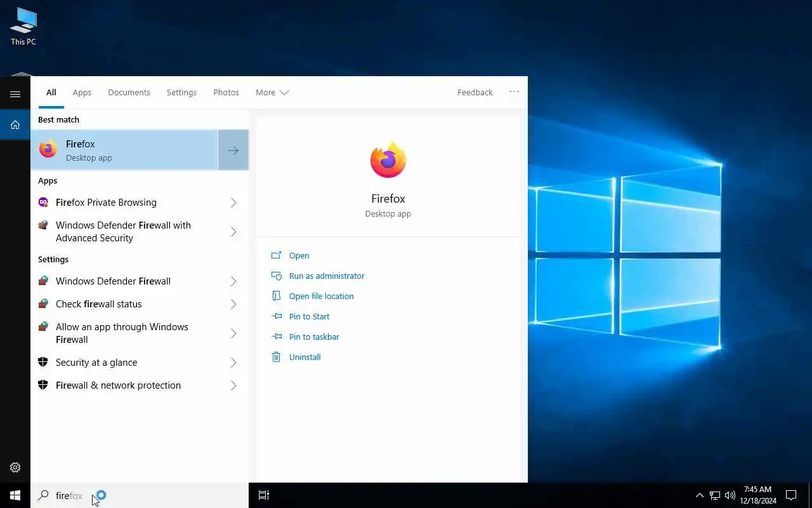Click the shield icon beside Security at a glance
Image resolution: width=812 pixels, height=508 pixels.
click(43, 362)
